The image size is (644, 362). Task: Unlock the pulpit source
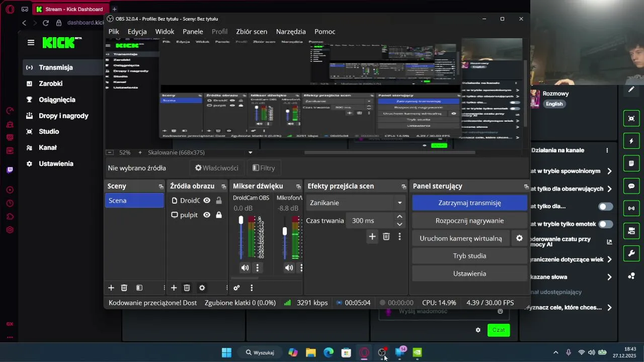point(219,215)
